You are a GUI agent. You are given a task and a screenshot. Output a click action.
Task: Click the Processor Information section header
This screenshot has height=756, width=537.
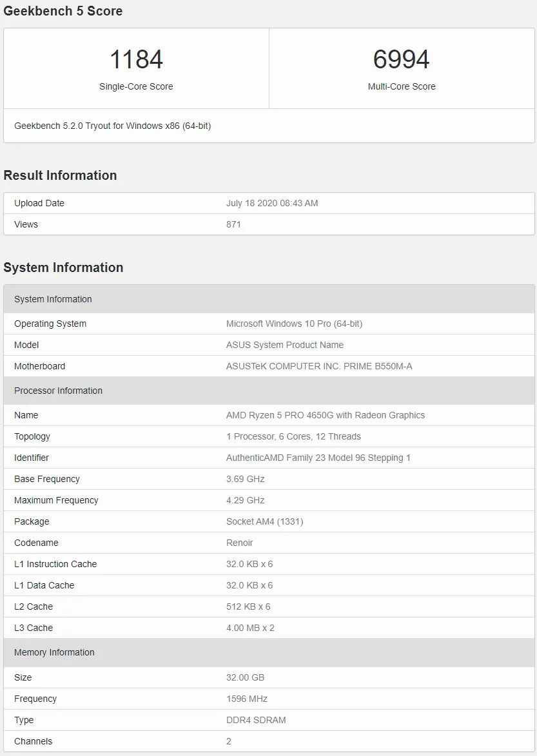pos(269,391)
